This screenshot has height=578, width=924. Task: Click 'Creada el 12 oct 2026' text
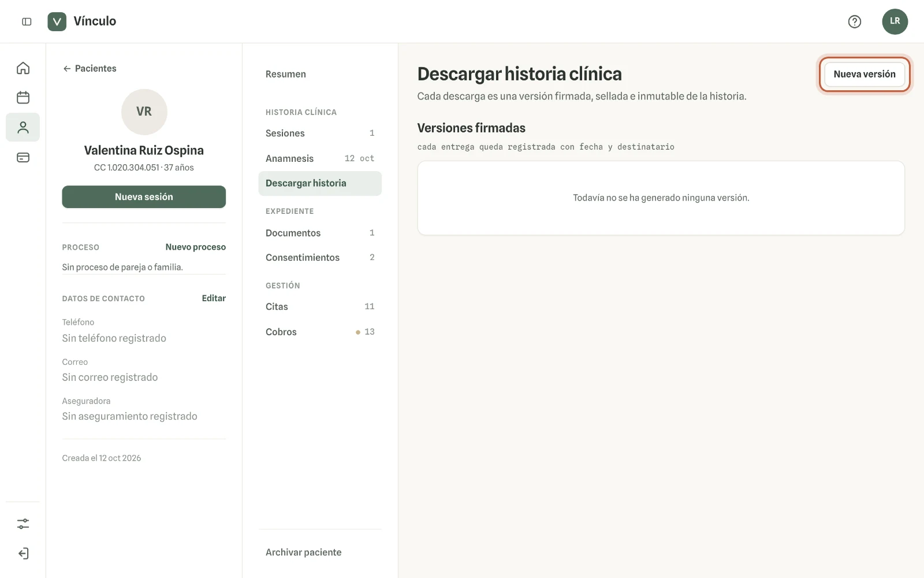pyautogui.click(x=102, y=458)
